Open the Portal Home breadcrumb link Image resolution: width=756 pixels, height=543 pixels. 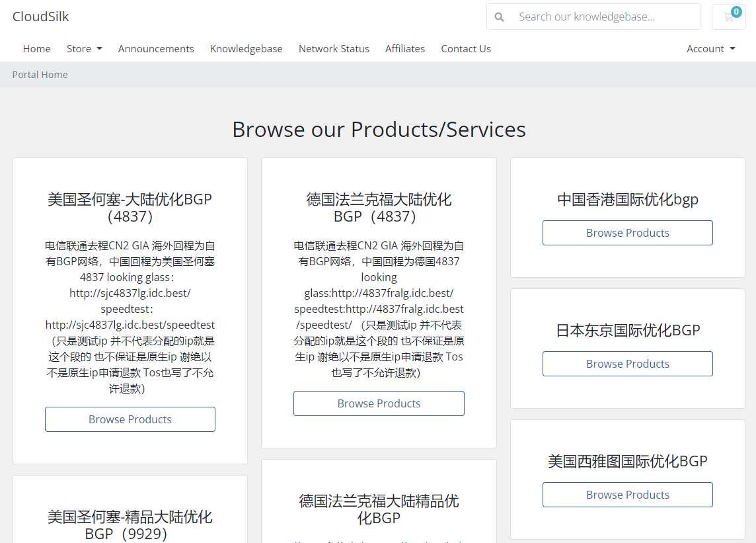tap(40, 74)
